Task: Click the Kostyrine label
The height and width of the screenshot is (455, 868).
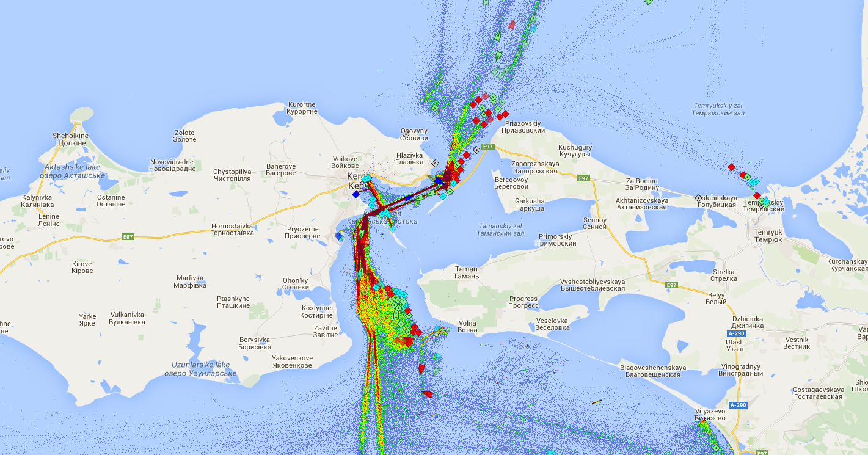Action: click(316, 311)
